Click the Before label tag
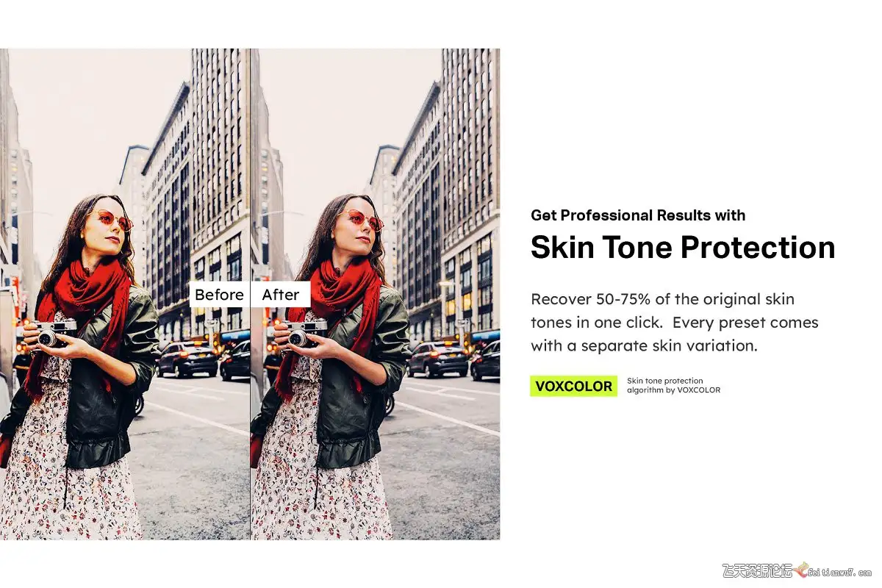Screen dimensions: 882x588 [x=219, y=295]
